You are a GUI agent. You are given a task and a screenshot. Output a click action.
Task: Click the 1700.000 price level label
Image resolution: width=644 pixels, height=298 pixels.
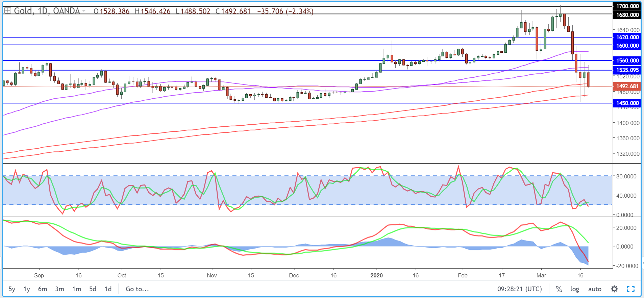point(627,6)
